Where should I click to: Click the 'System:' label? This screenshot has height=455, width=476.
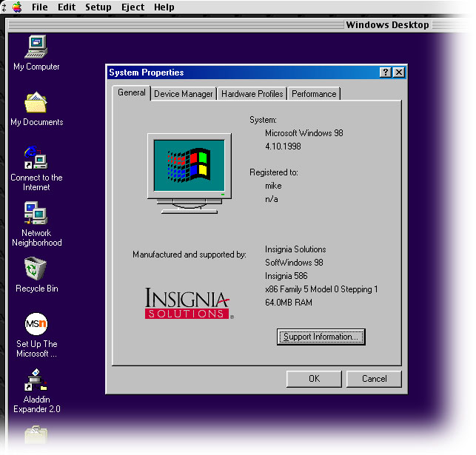263,120
